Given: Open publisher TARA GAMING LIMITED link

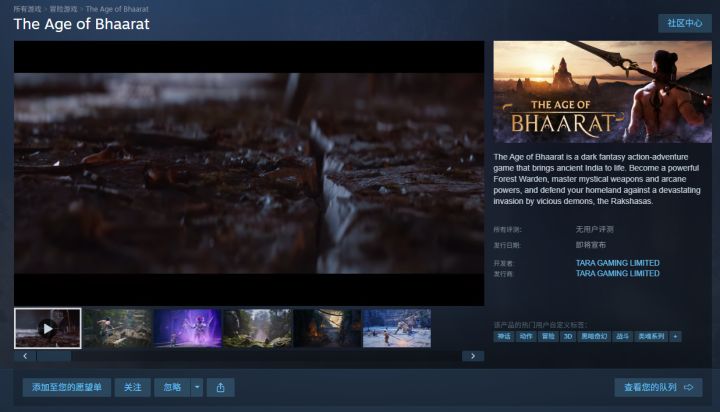Looking at the screenshot, I should click(x=618, y=273).
